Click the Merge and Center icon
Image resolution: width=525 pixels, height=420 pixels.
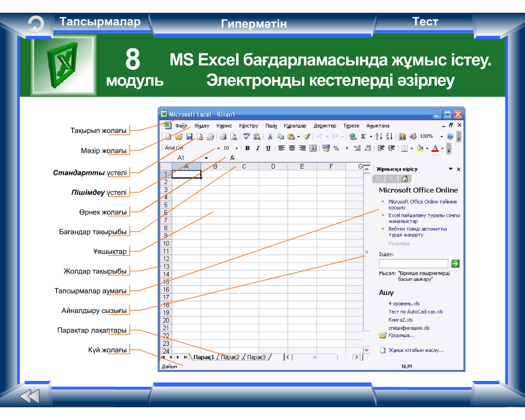tap(313, 148)
